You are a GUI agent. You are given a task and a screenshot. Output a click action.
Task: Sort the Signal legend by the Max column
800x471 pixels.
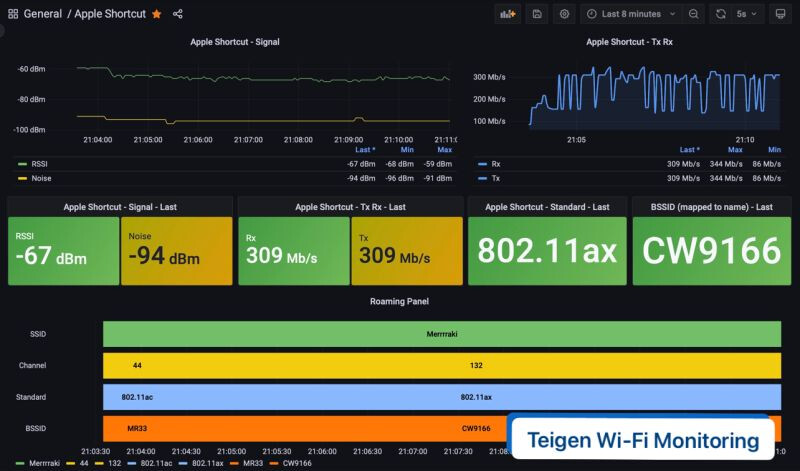444,150
